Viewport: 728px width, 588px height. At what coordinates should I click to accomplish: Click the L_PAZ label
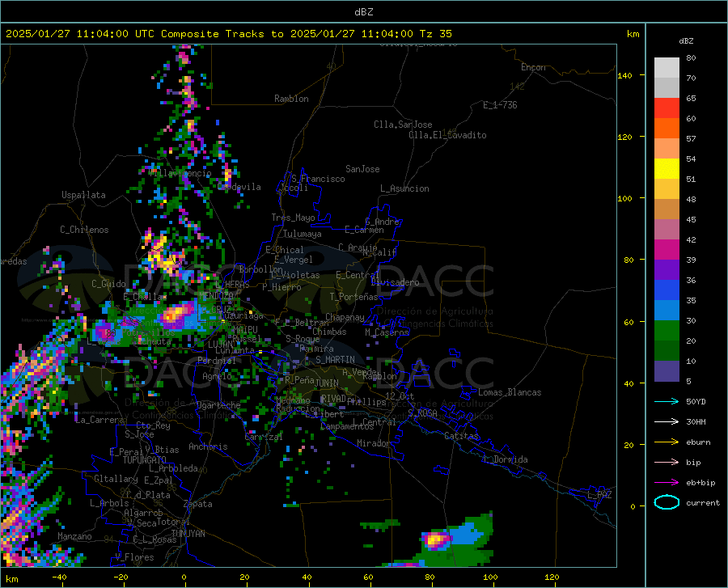click(x=599, y=495)
